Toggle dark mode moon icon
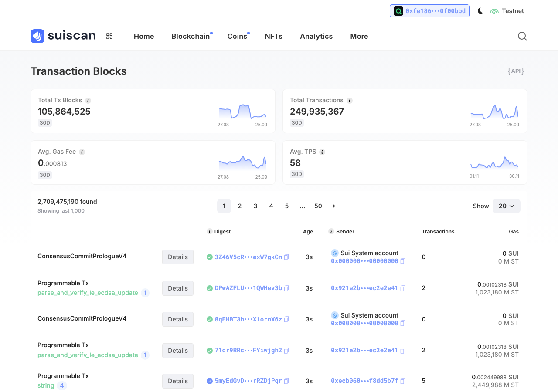The width and height of the screenshot is (558, 392). click(480, 11)
